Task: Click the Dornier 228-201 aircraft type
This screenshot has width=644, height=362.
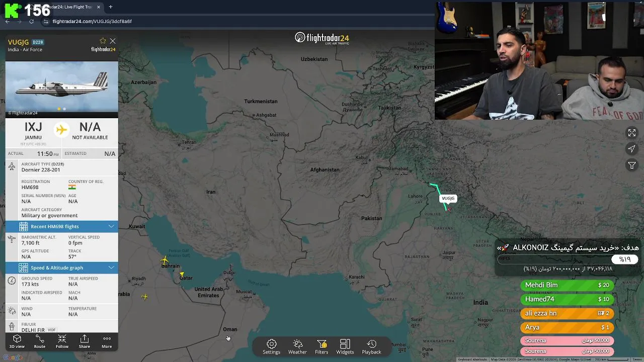Action: [41, 170]
